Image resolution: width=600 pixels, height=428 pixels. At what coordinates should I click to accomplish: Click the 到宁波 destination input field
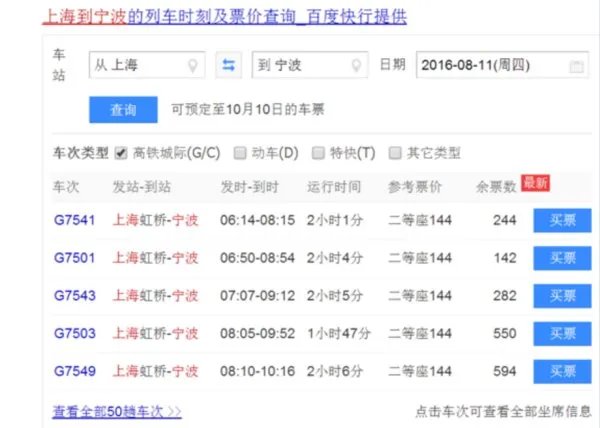(310, 65)
